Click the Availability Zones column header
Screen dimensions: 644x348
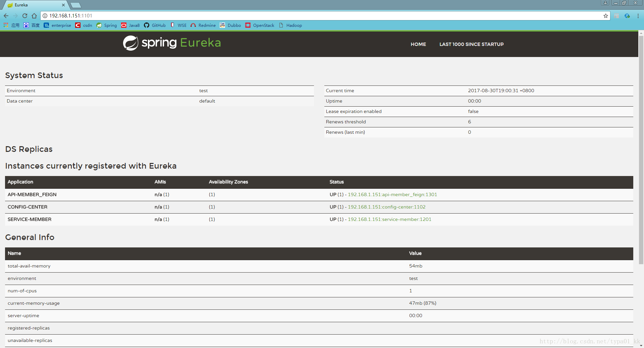point(228,182)
